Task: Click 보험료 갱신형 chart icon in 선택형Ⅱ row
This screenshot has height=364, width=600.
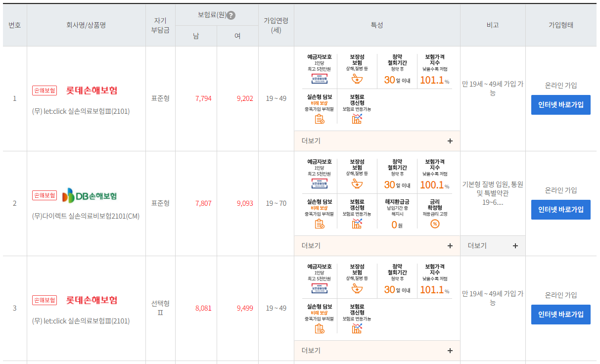Action: (357, 328)
